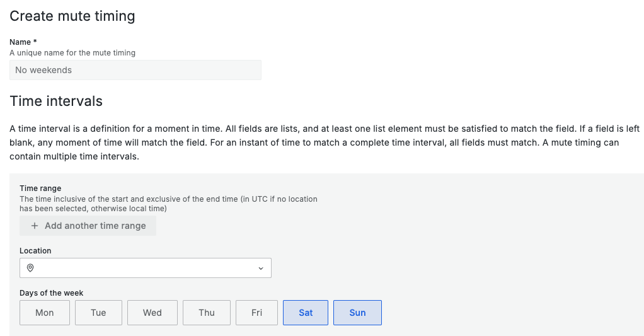Turn on the Thu day button
This screenshot has width=644, height=336.
(207, 313)
